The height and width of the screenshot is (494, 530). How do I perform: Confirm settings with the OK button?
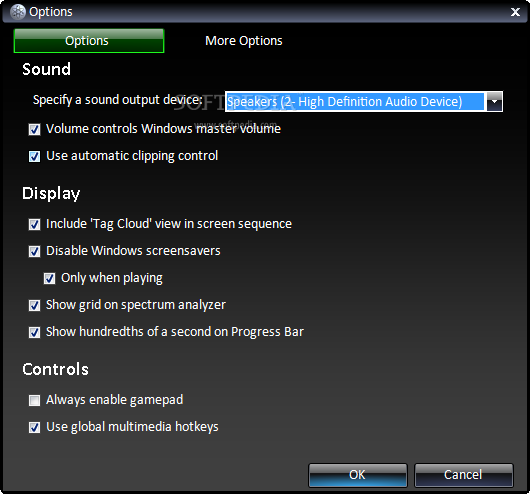click(x=358, y=475)
